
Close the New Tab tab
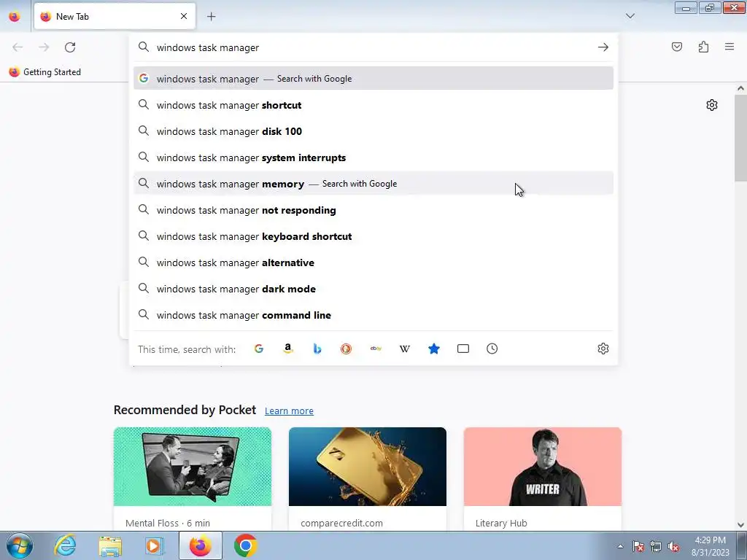coord(184,16)
